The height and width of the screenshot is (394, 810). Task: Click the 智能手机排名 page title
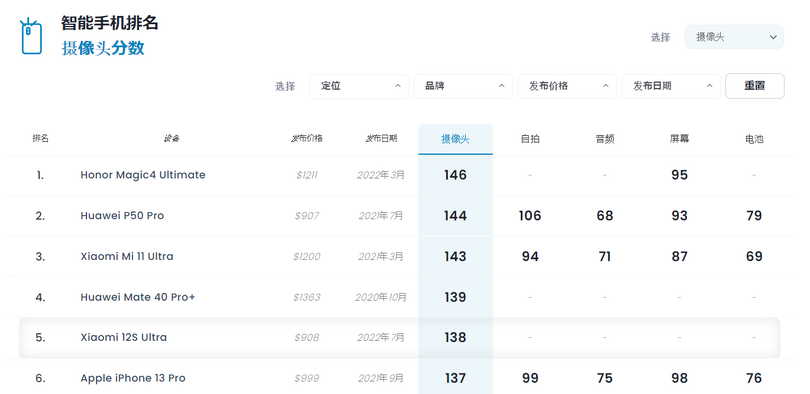tap(110, 23)
